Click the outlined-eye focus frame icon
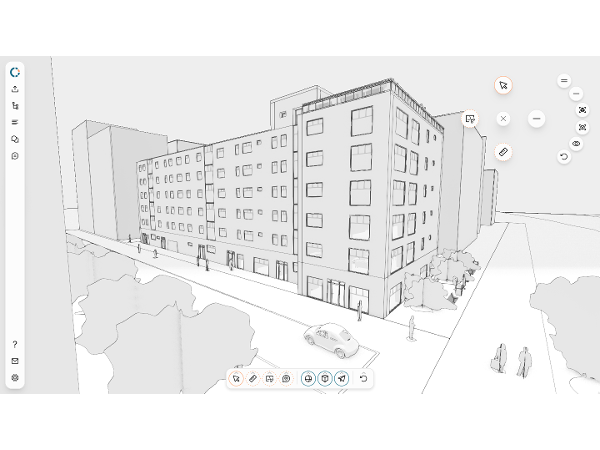The width and height of the screenshot is (600, 450). (582, 127)
